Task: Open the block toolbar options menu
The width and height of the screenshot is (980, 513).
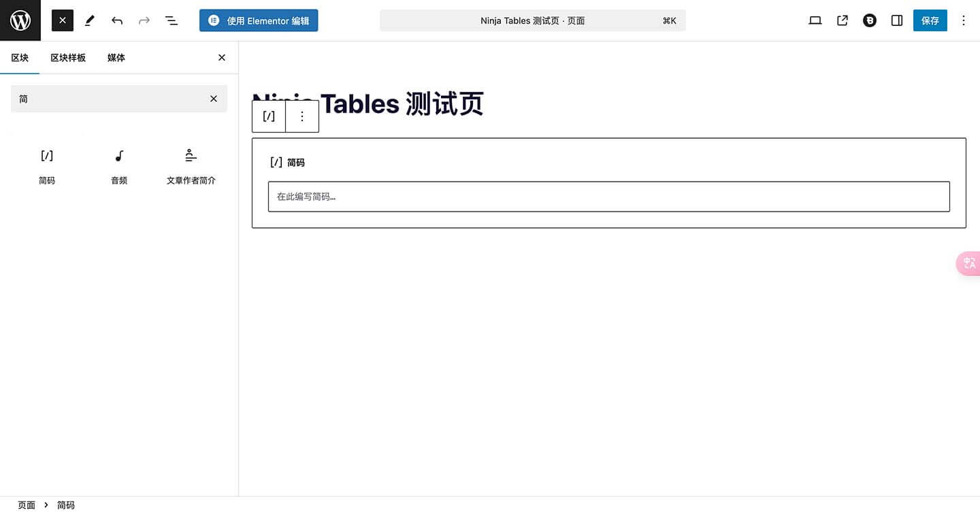Action: [302, 116]
